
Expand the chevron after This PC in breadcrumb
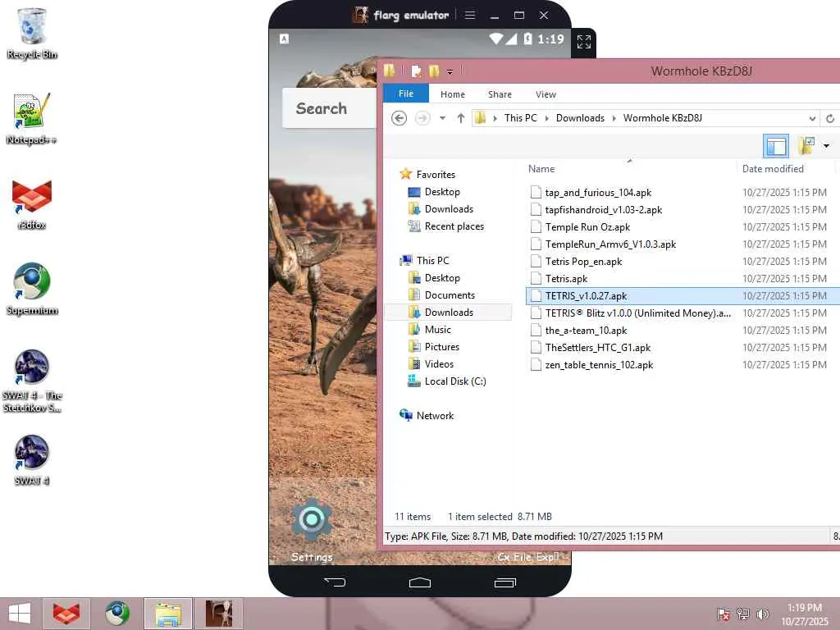tap(546, 118)
